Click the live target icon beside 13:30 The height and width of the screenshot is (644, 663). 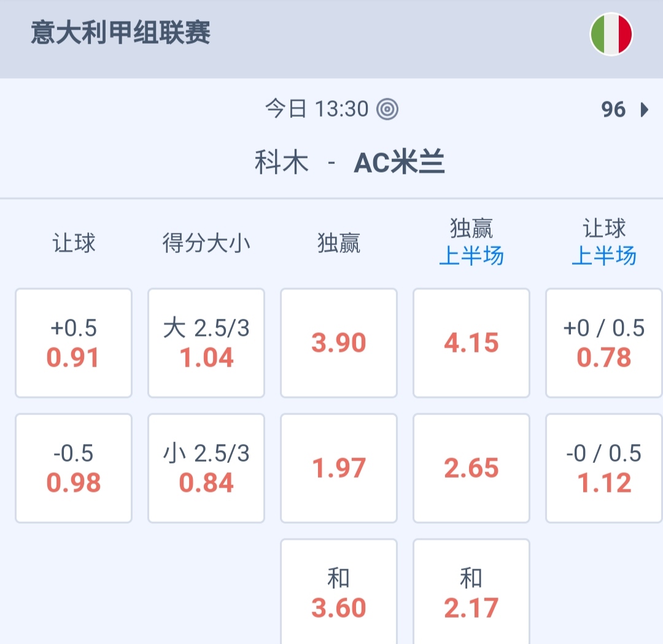[387, 109]
